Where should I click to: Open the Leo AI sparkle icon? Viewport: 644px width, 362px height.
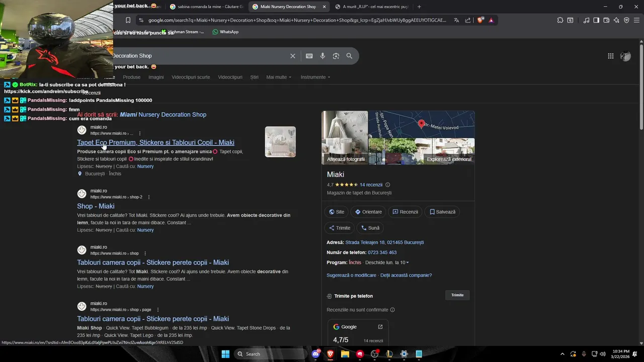coord(616,20)
